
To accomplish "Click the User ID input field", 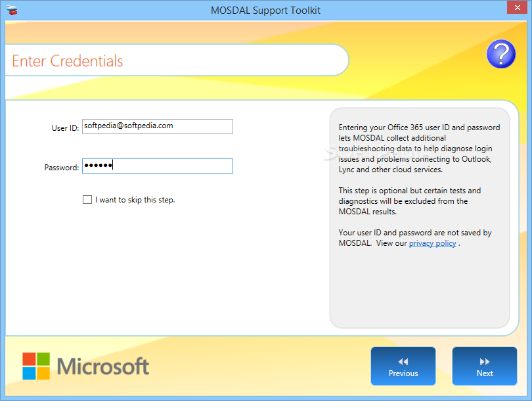I will click(x=158, y=126).
